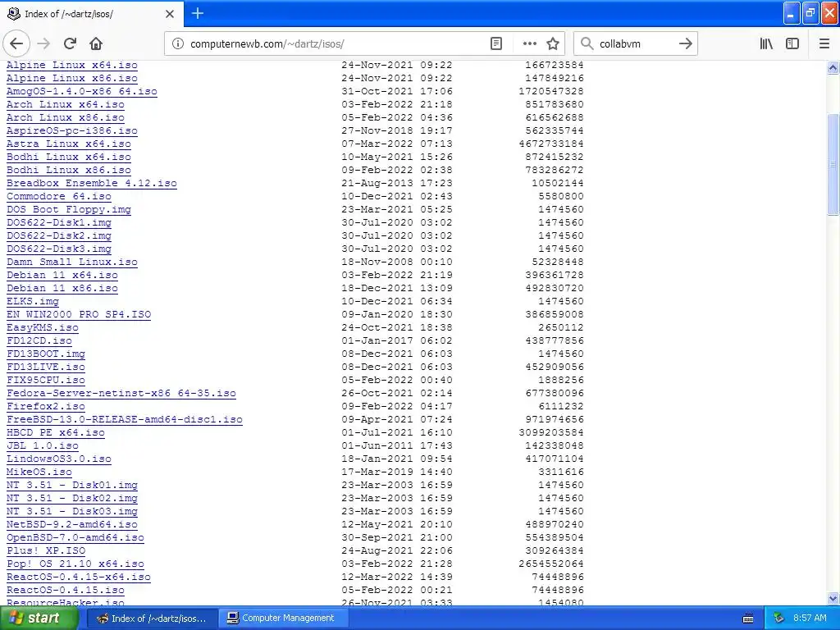Click scrollbar up arrow

833,67
